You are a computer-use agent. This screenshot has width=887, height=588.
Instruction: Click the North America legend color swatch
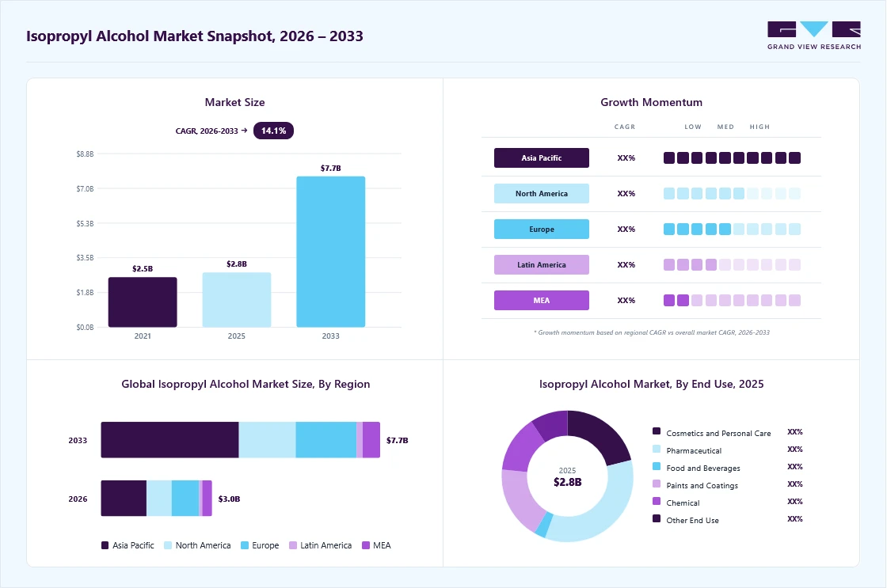pos(167,545)
